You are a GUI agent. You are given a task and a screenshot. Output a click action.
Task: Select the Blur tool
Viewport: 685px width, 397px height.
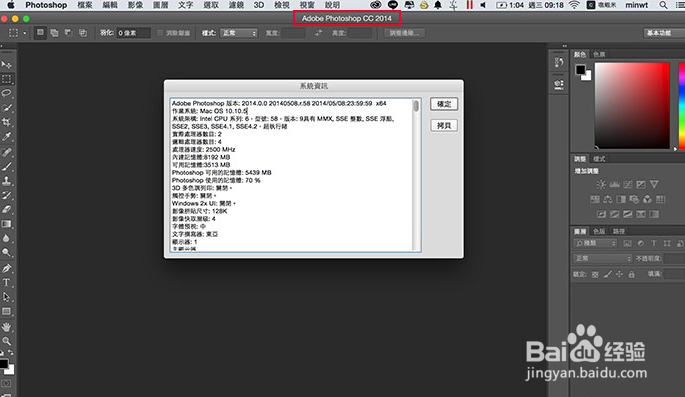(6, 238)
